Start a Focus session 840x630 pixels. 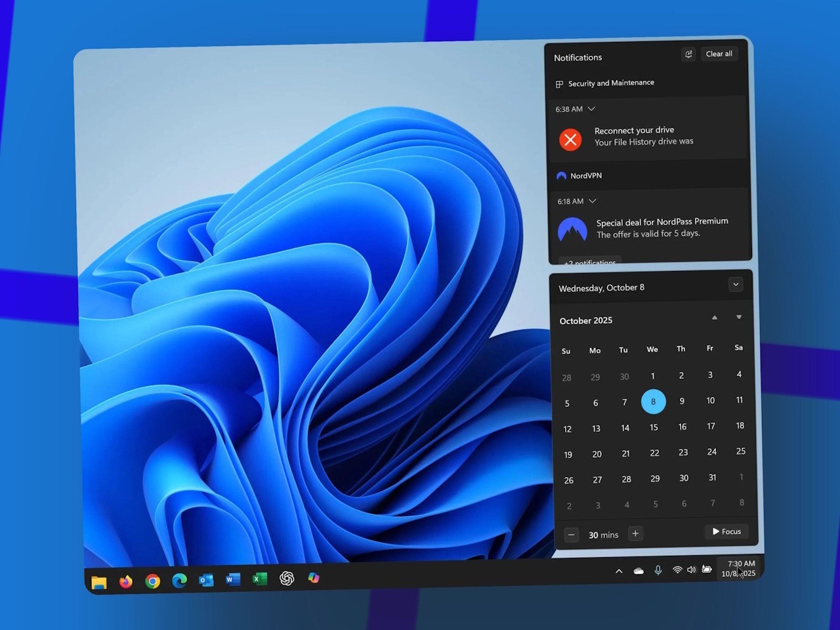tap(726, 532)
